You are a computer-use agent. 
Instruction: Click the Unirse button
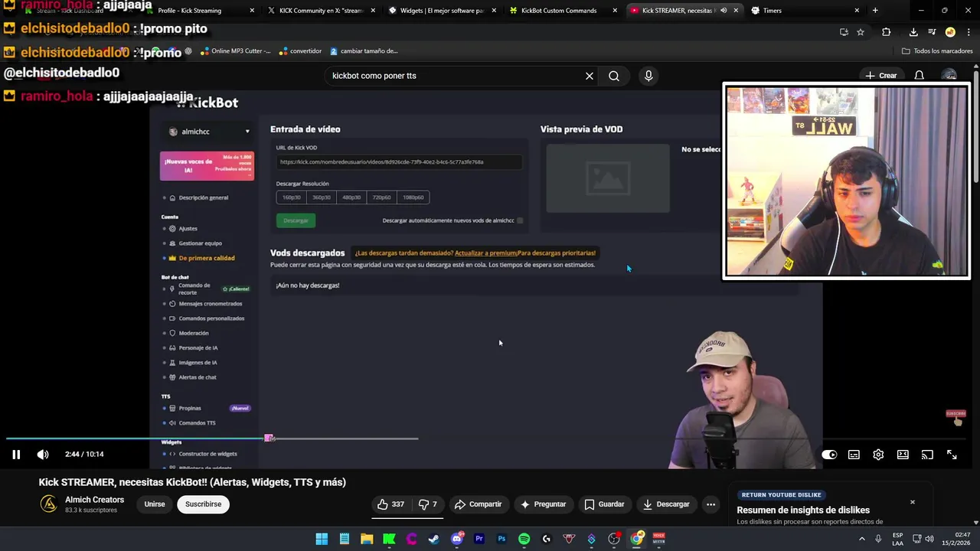(155, 504)
